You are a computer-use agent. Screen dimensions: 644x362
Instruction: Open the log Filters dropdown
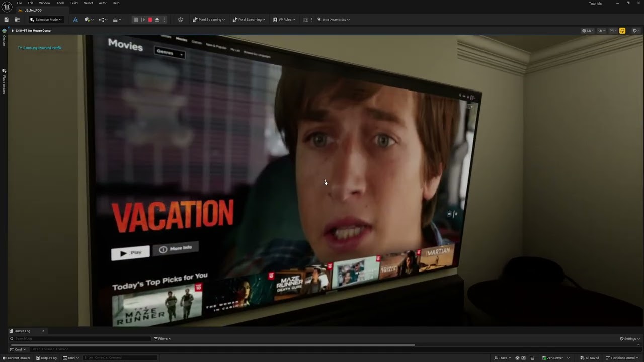[163, 339]
